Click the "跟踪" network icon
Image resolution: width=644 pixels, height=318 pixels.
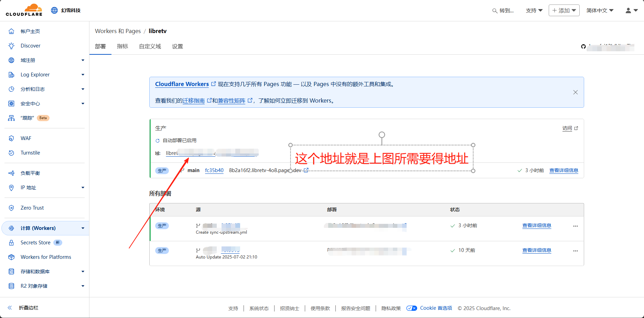point(11,118)
